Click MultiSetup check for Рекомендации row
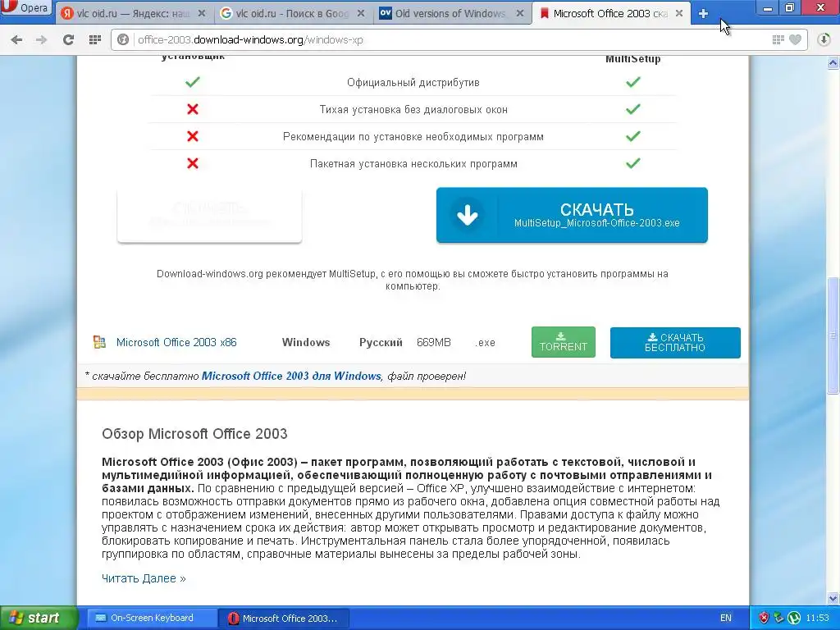The width and height of the screenshot is (840, 630). [632, 136]
